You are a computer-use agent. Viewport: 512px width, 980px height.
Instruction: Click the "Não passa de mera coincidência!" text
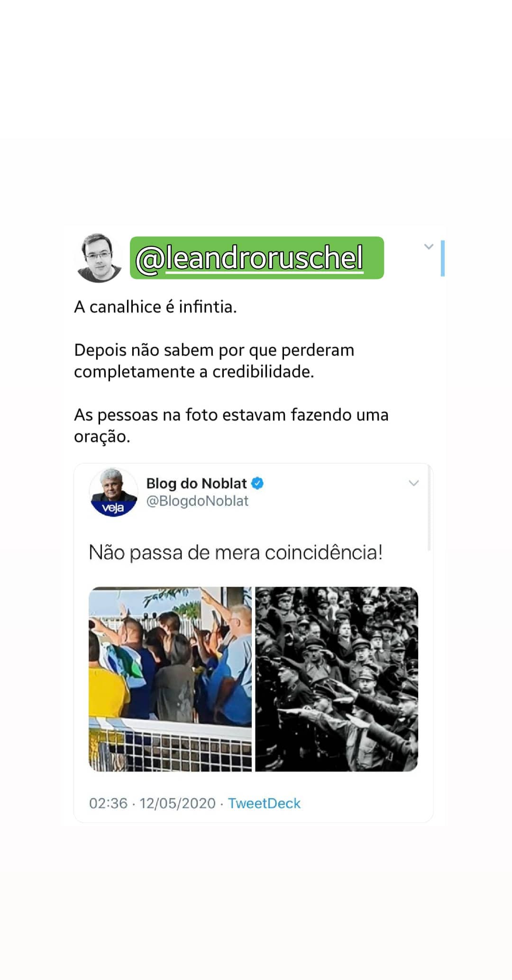coord(236,553)
